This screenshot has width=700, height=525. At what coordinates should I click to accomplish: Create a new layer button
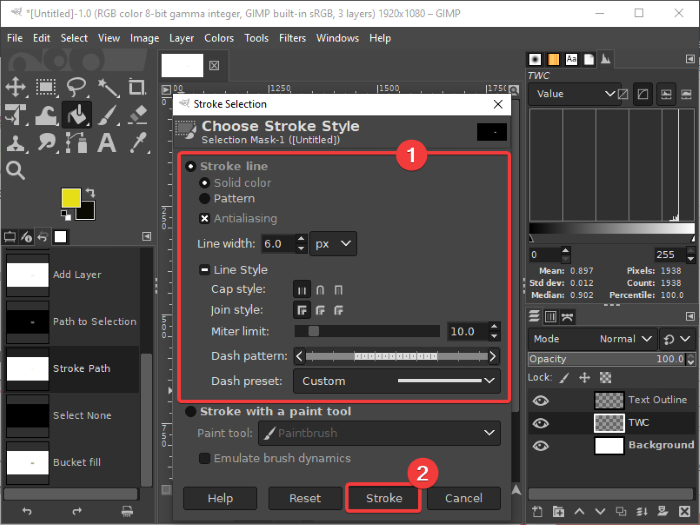pos(538,511)
